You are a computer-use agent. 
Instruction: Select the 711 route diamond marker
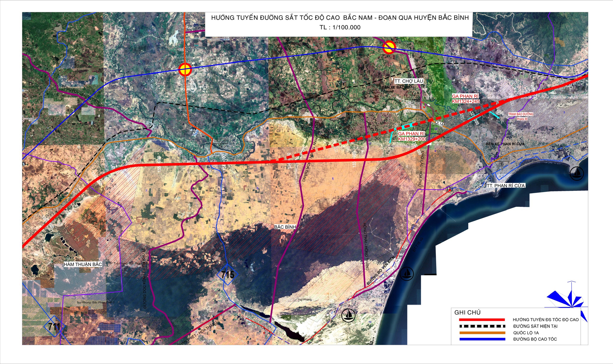(54, 326)
